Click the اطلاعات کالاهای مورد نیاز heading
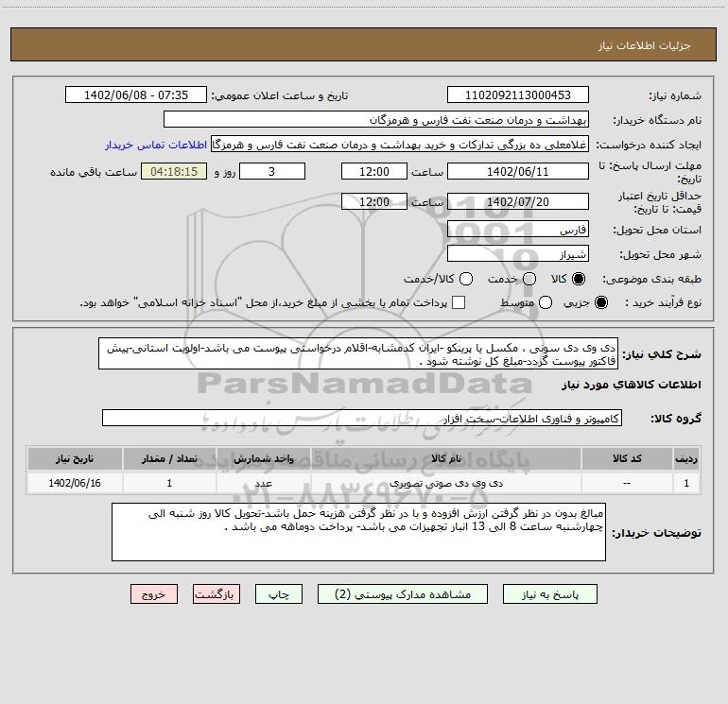The image size is (728, 704). coord(632,385)
